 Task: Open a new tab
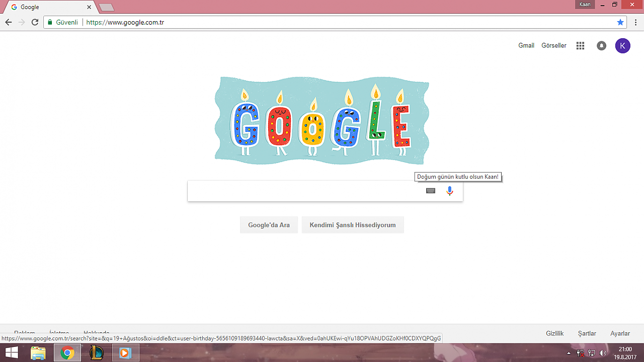[106, 8]
